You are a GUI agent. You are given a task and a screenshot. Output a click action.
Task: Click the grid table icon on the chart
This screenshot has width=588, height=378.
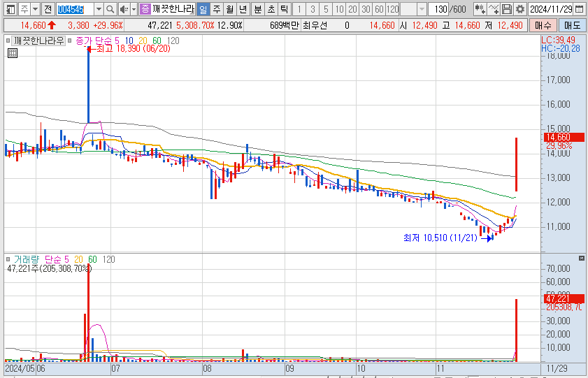coord(13,53)
